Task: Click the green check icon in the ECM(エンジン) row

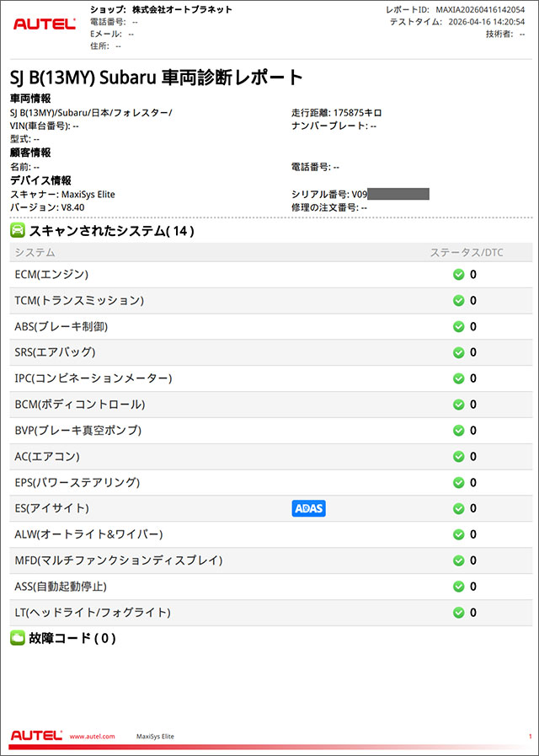Action: point(458,275)
